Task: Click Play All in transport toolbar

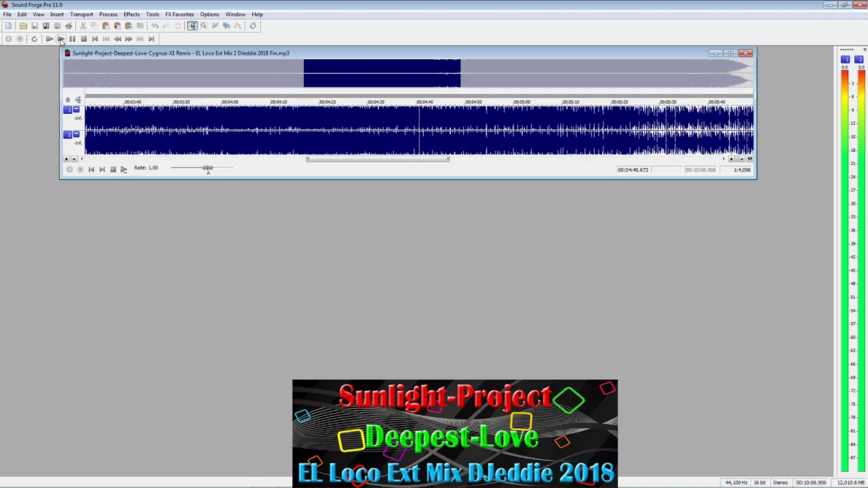Action: [x=50, y=39]
